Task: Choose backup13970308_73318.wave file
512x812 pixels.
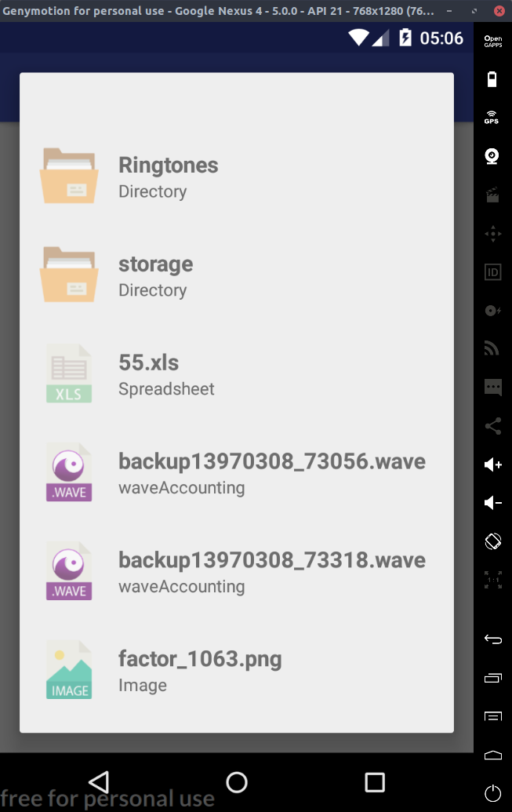Action: (x=237, y=571)
